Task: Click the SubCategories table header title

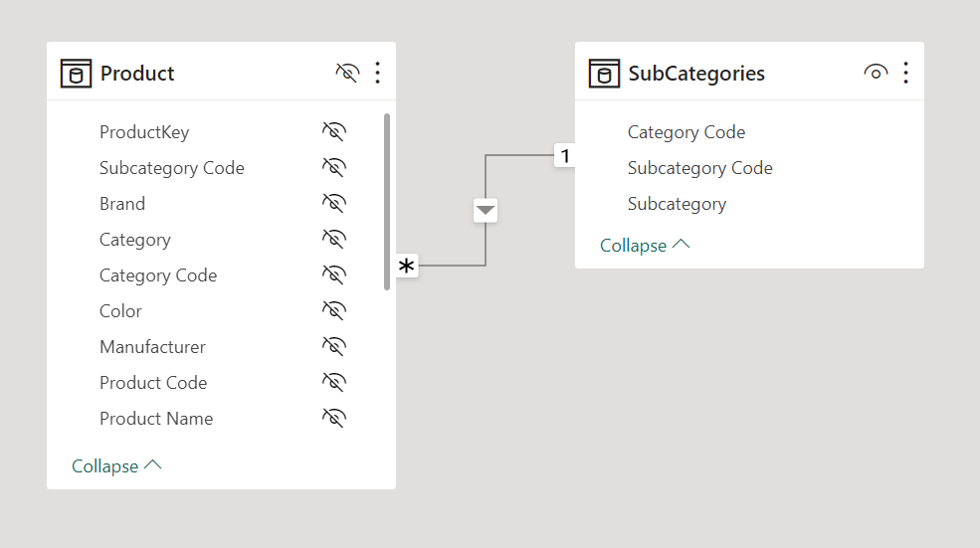Action: tap(695, 74)
